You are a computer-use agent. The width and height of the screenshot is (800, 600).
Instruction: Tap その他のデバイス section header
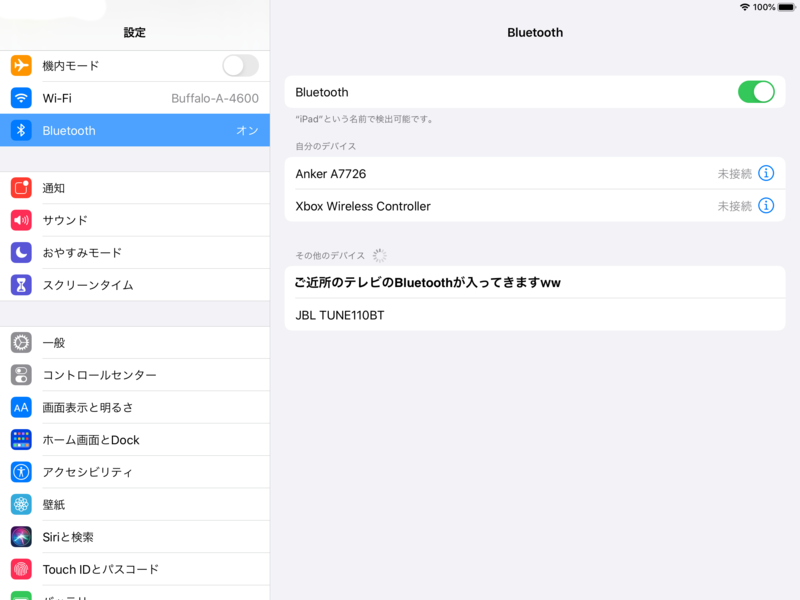click(x=330, y=255)
